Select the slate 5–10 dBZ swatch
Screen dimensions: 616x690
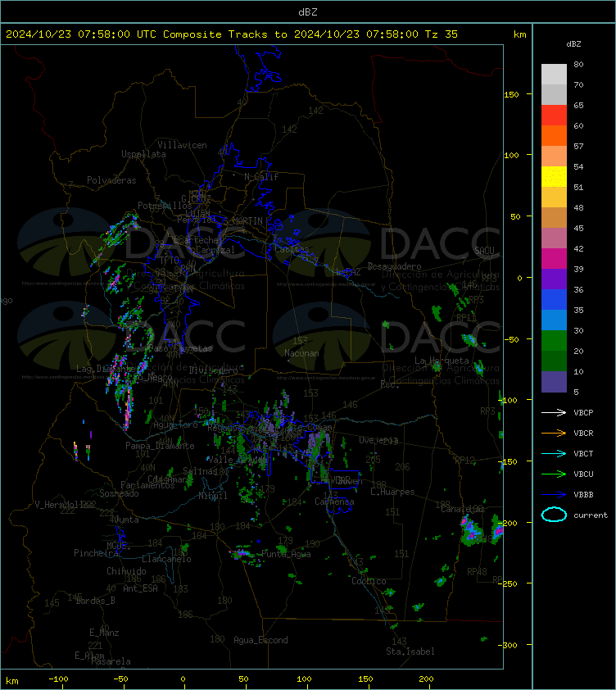point(554,382)
